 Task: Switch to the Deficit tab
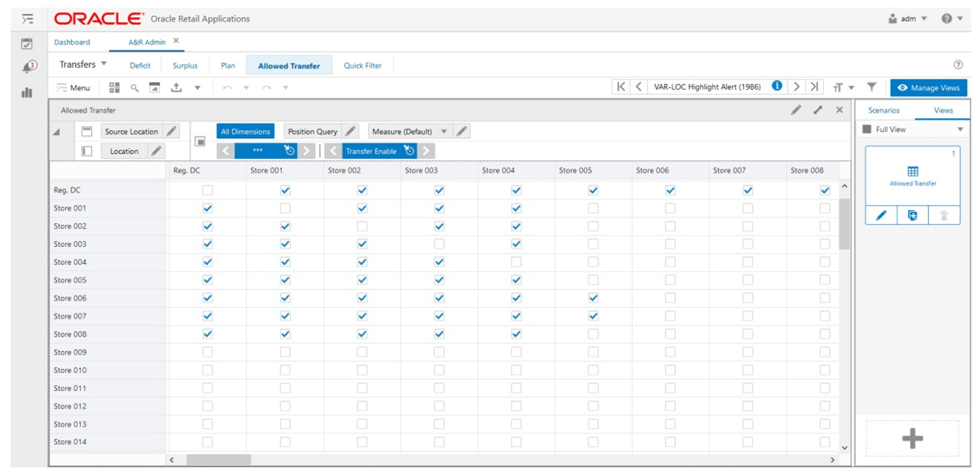pyautogui.click(x=140, y=65)
